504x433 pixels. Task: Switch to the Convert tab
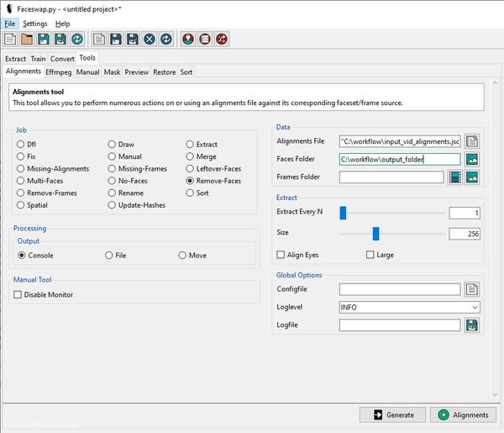coord(62,59)
